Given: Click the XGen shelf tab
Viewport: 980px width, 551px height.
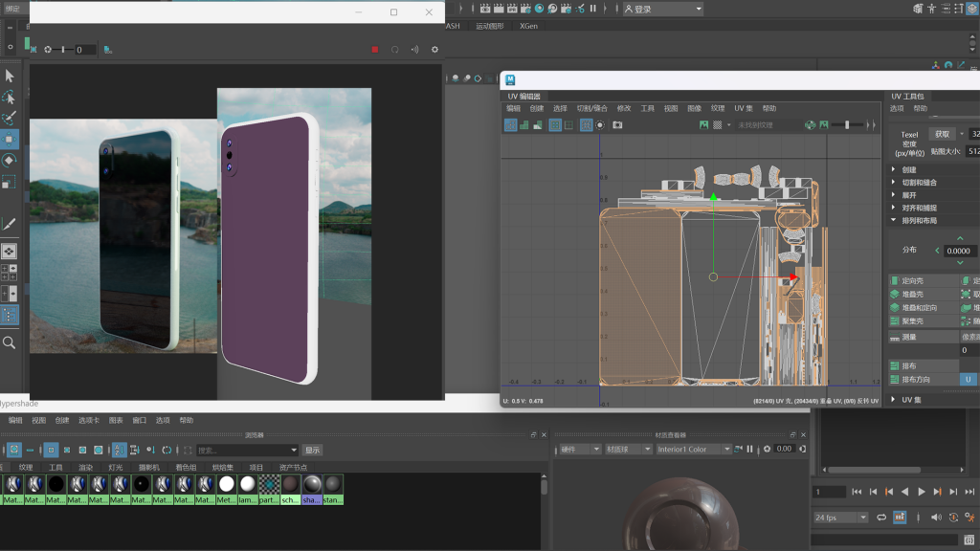Looking at the screenshot, I should tap(528, 26).
